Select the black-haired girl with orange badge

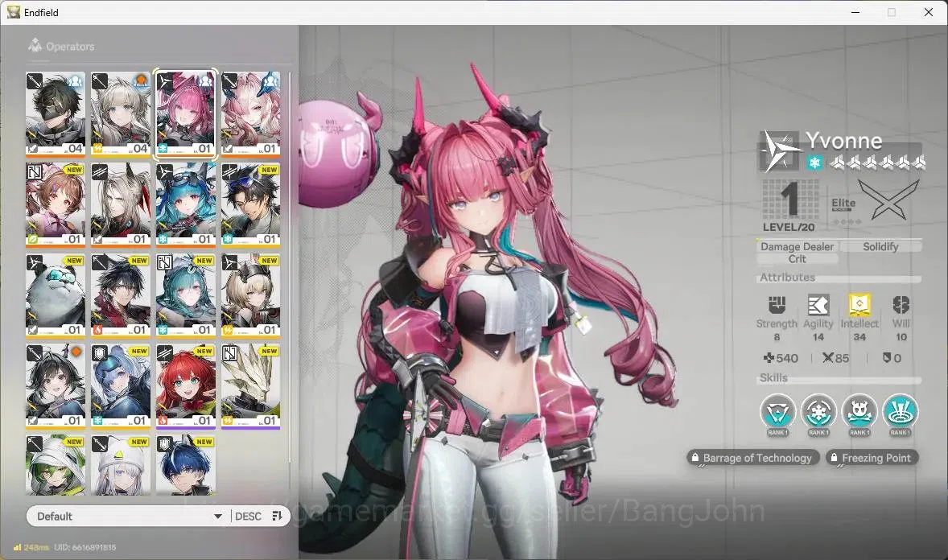[x=56, y=386]
